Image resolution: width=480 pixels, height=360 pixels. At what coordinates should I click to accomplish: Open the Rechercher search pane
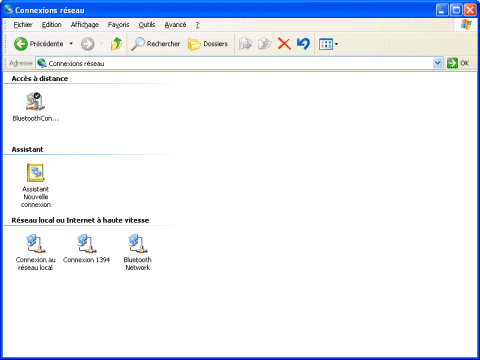[x=155, y=44]
